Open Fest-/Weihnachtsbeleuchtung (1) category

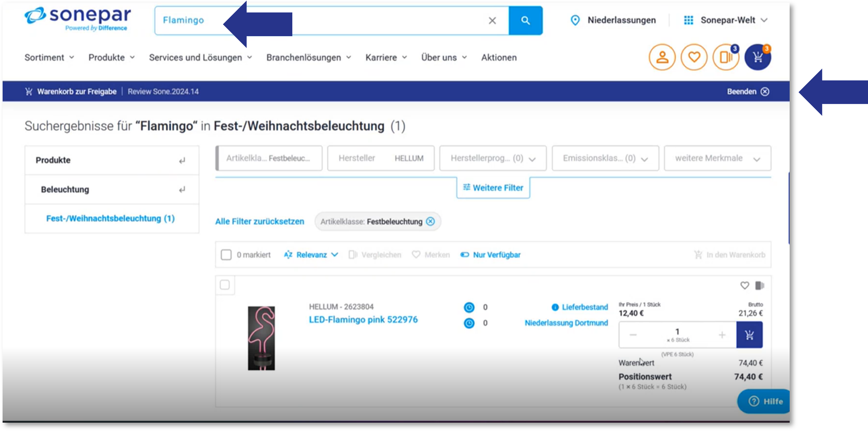pos(110,218)
